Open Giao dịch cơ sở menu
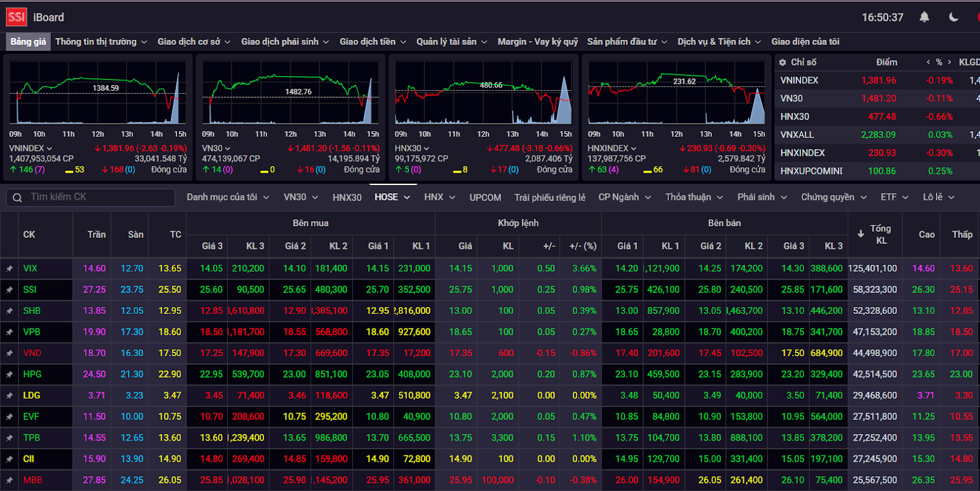This screenshot has width=980, height=491. pyautogui.click(x=194, y=42)
